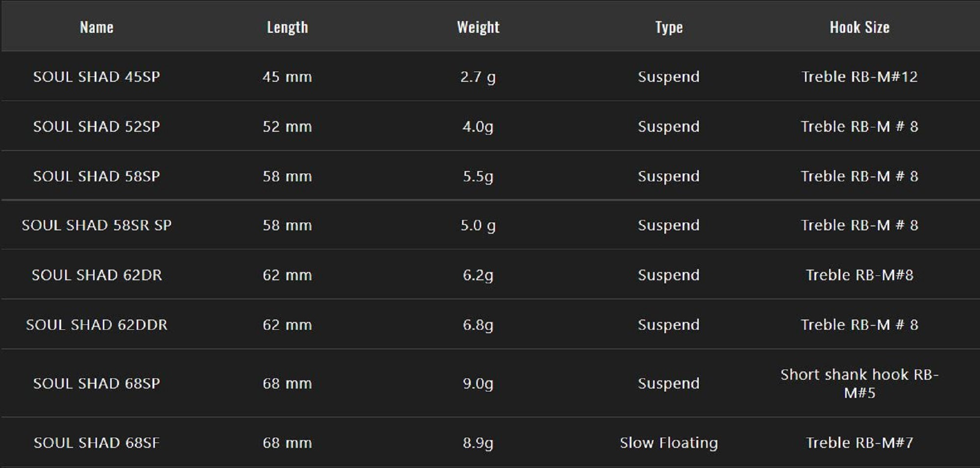Select the SOUL SHAD 62DDR name cell
The height and width of the screenshot is (468, 980).
97,325
